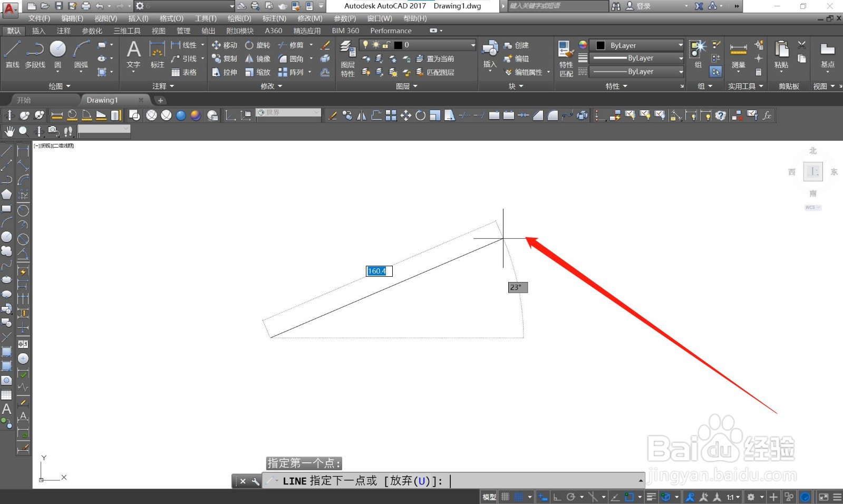Screen dimensions: 843x504
Task: Expand the 修改 modify panel
Action: click(x=271, y=86)
